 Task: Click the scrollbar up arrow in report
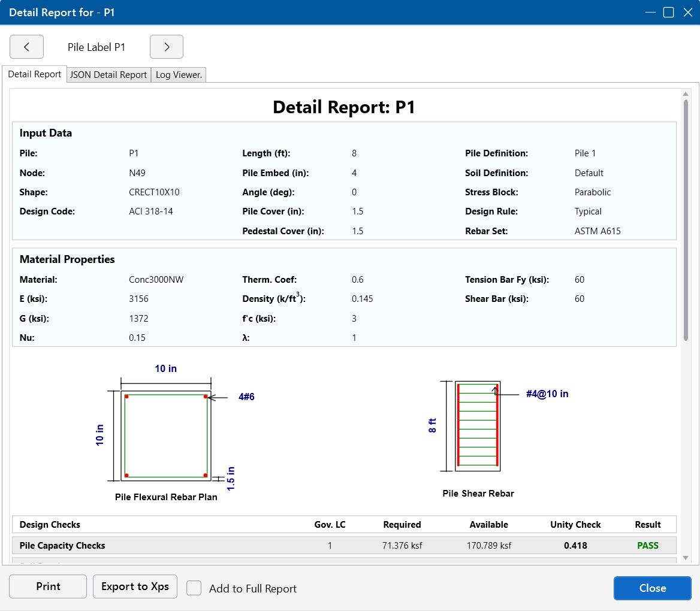(x=686, y=93)
